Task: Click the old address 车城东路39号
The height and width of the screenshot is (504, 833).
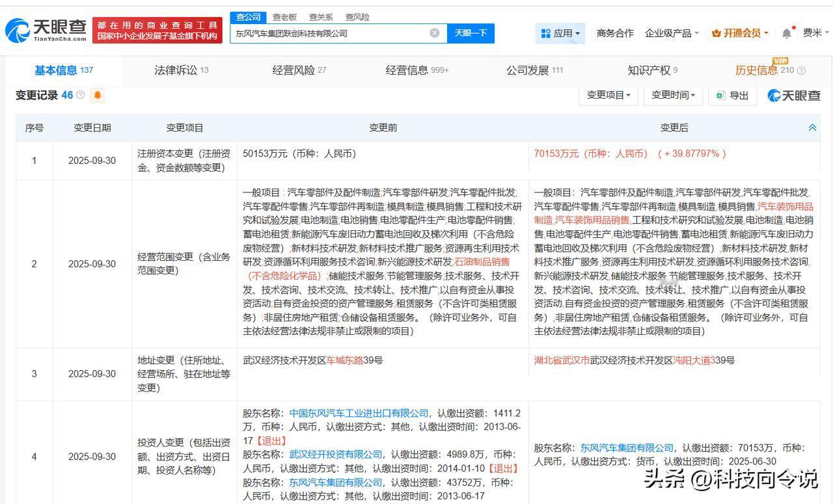Action: pyautogui.click(x=354, y=360)
